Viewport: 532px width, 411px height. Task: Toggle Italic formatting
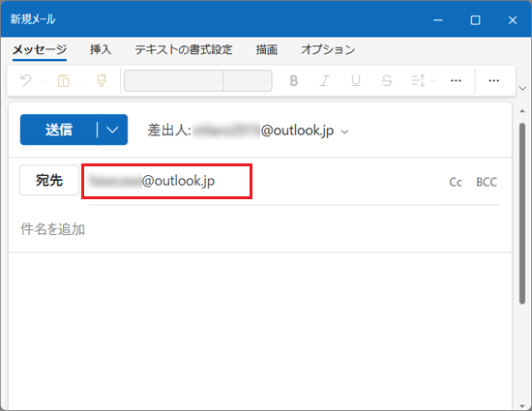point(325,80)
